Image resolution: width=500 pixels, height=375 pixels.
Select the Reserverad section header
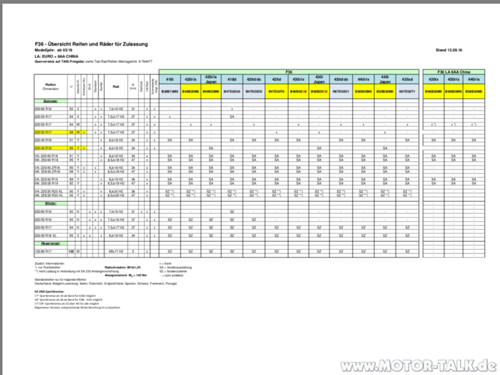point(51,243)
